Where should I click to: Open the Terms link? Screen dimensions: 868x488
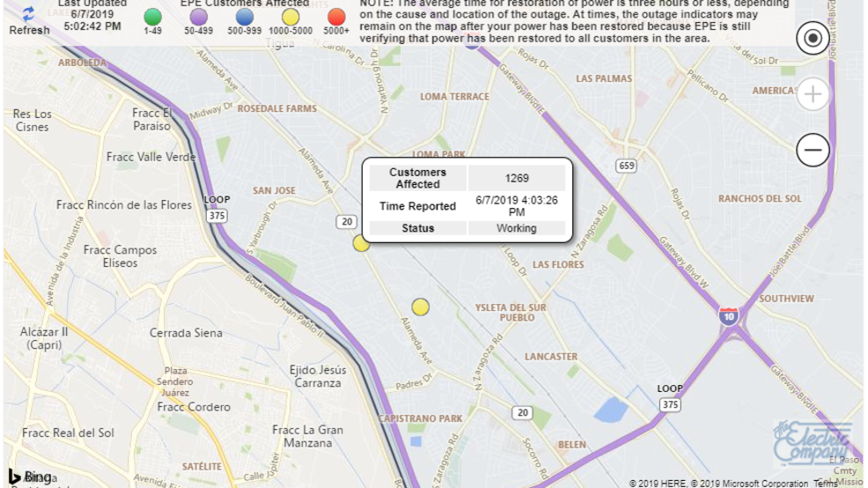pyautogui.click(x=825, y=483)
